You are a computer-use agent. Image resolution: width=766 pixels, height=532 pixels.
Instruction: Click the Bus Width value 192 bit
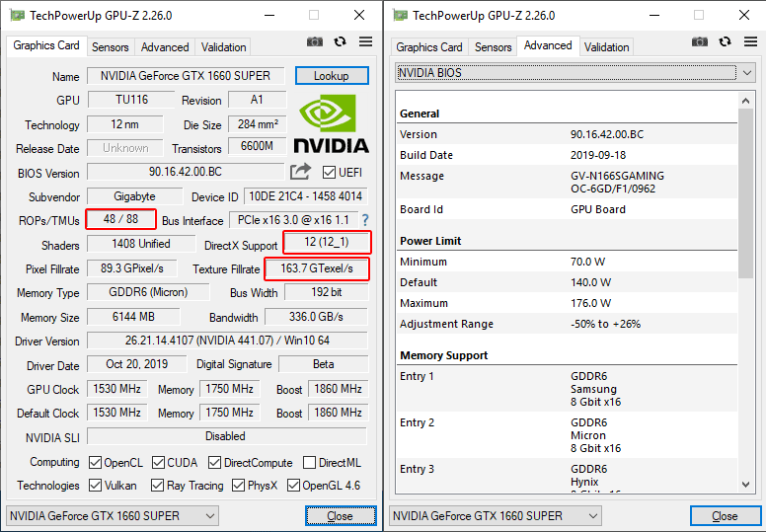327,292
